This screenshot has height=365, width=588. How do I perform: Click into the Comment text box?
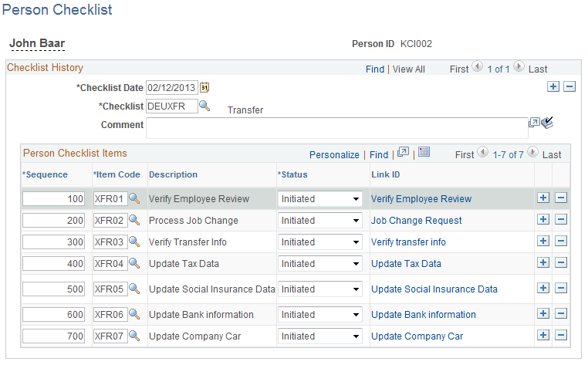click(337, 128)
